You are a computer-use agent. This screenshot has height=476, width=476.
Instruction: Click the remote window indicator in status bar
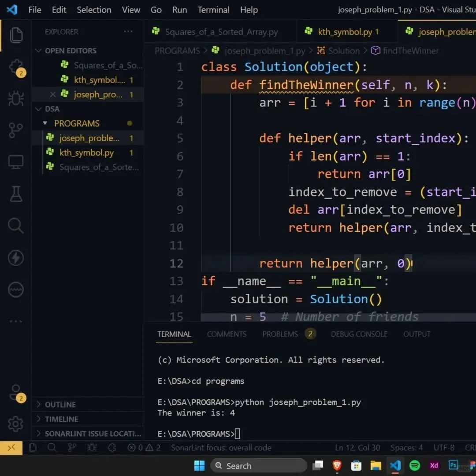coord(11,448)
